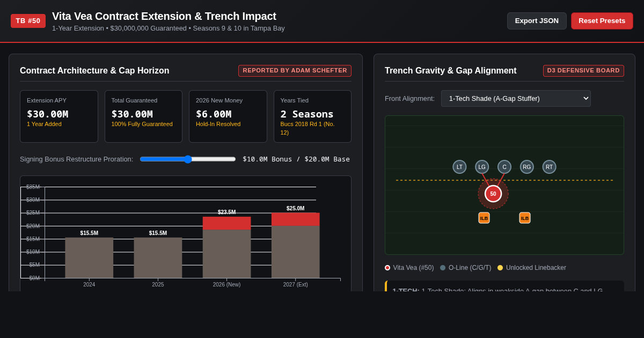The image size is (644, 338).
Task: Click the $15.5M label above 2024 bar
Action: point(89,233)
